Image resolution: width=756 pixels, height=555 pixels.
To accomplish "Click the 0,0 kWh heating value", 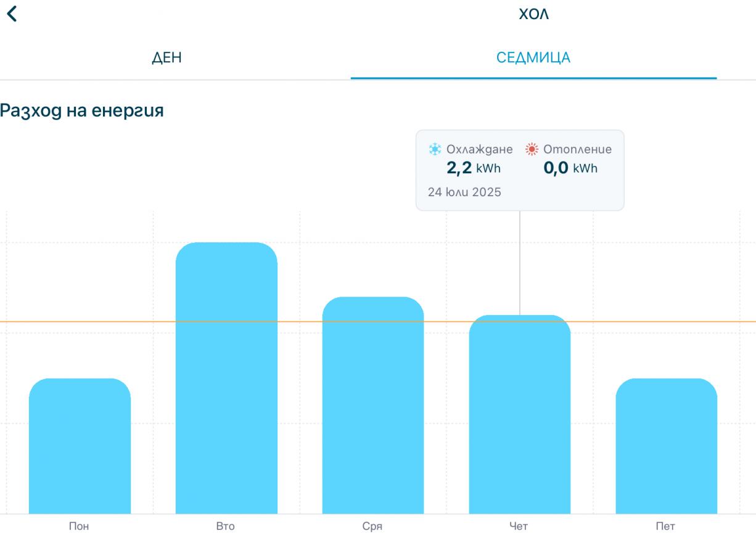I will click(570, 169).
